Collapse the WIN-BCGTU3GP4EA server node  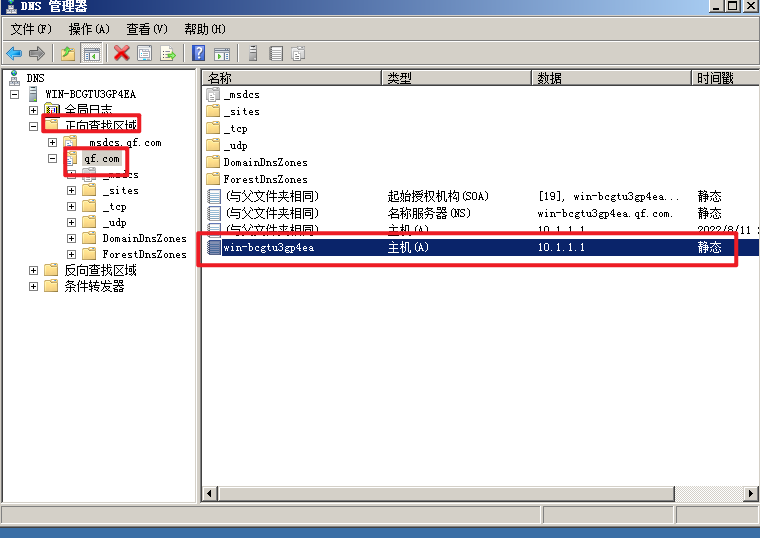click(15, 94)
